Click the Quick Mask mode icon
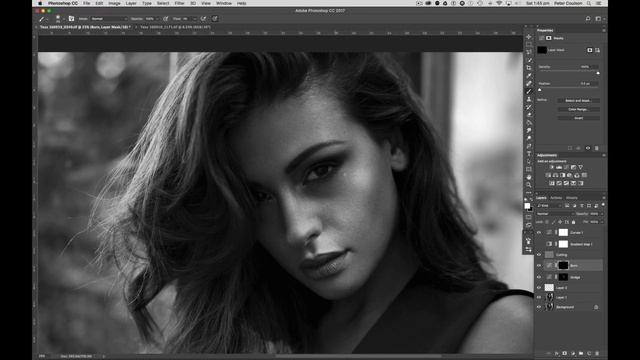The height and width of the screenshot is (360, 640). [x=529, y=217]
